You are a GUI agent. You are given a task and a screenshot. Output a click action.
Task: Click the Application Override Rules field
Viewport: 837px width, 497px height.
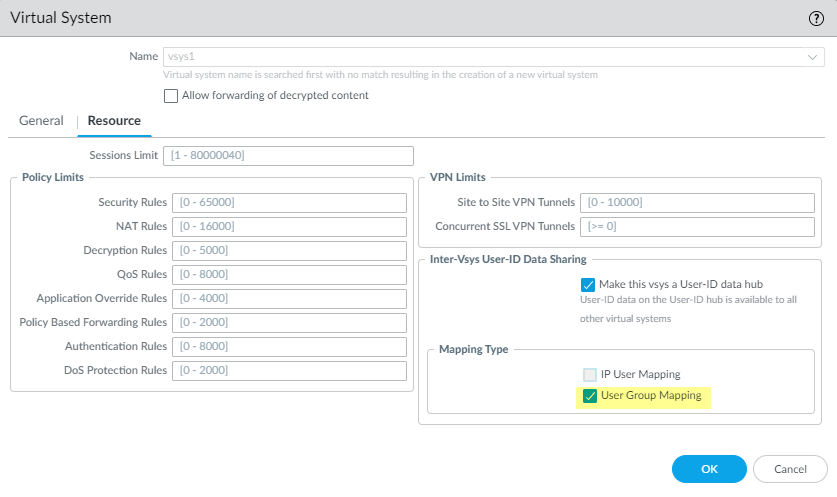(289, 298)
